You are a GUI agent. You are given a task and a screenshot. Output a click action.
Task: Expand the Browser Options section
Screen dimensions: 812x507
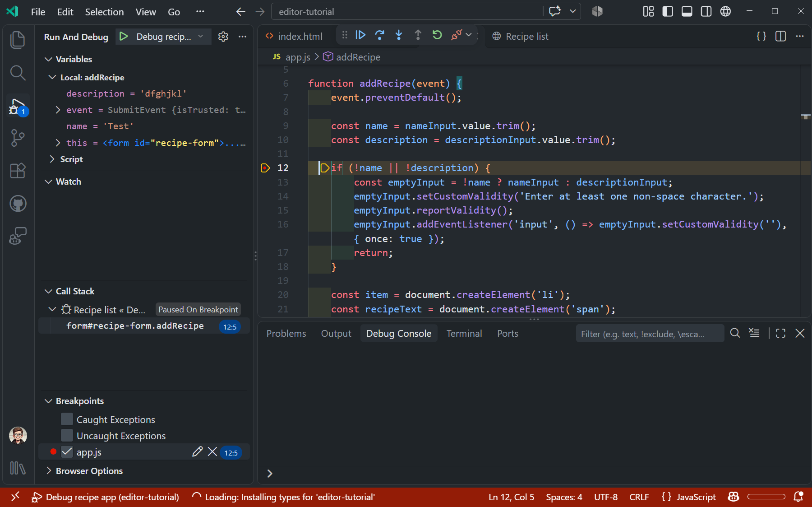click(48, 471)
